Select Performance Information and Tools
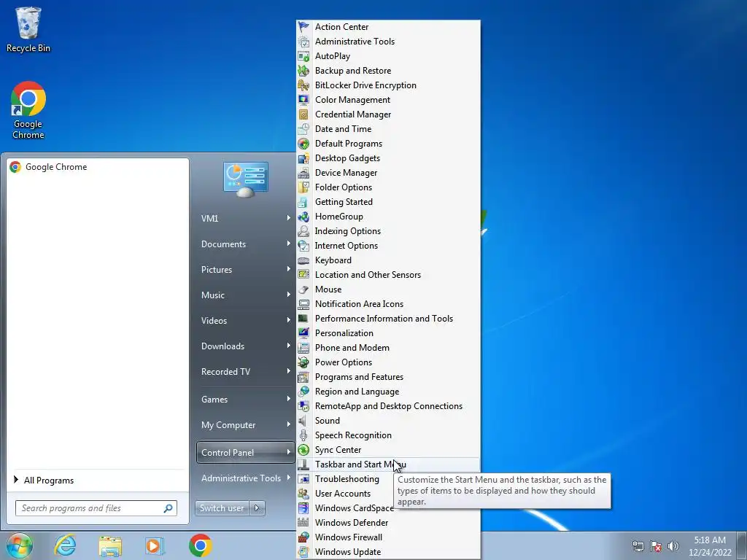The image size is (747, 560). (388, 319)
